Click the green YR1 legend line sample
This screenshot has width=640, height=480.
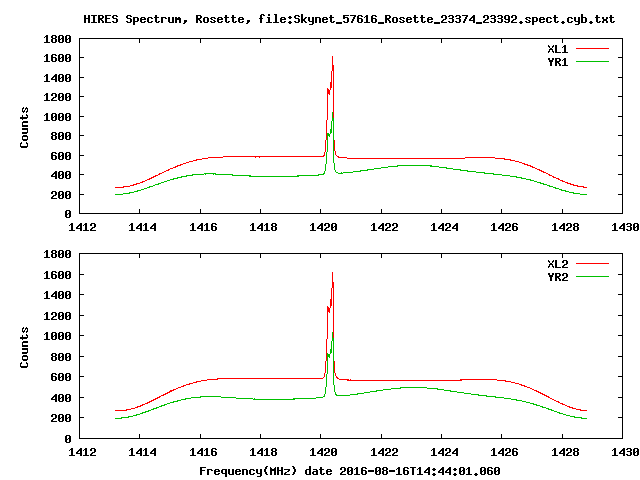(592, 62)
